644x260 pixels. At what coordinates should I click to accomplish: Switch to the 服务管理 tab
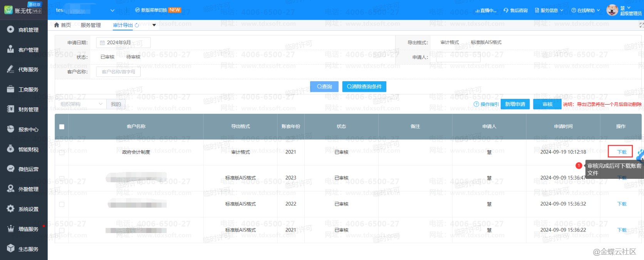(x=91, y=25)
